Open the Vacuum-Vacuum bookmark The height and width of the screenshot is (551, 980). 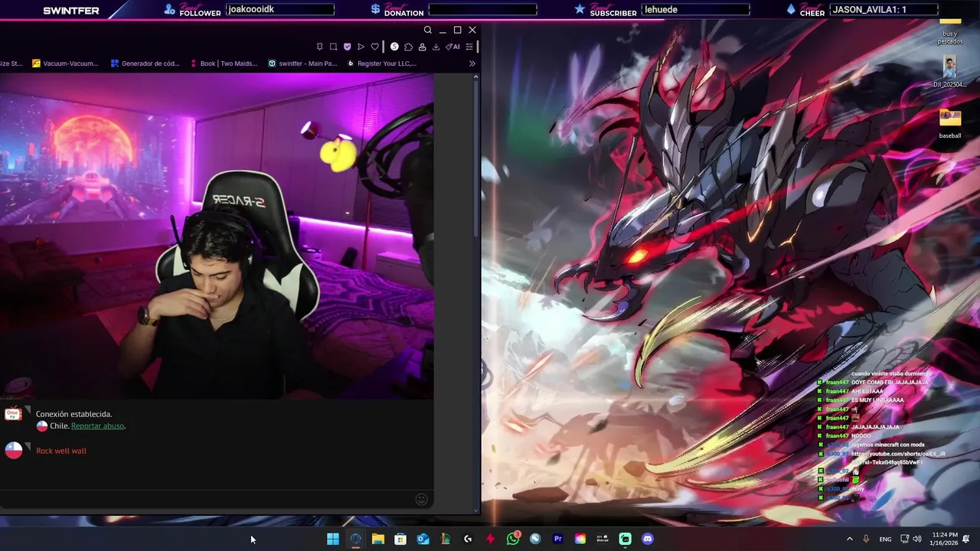coord(65,64)
